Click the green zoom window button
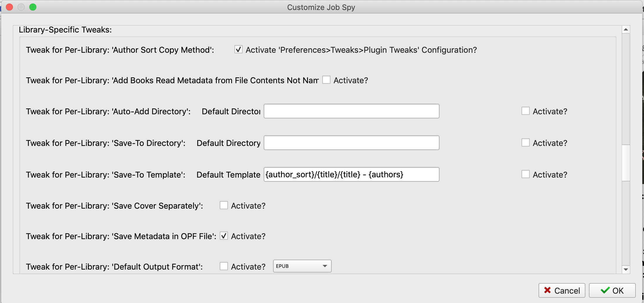 (x=33, y=7)
